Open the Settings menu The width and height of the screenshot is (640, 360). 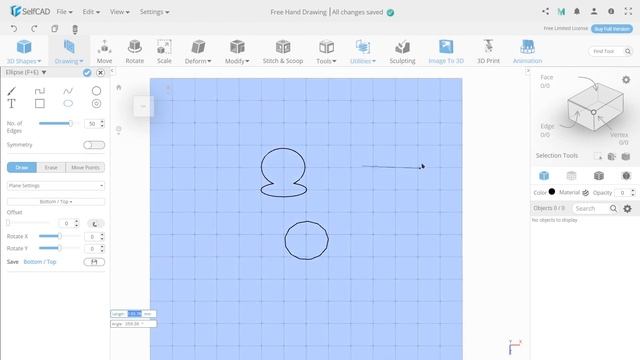(154, 12)
